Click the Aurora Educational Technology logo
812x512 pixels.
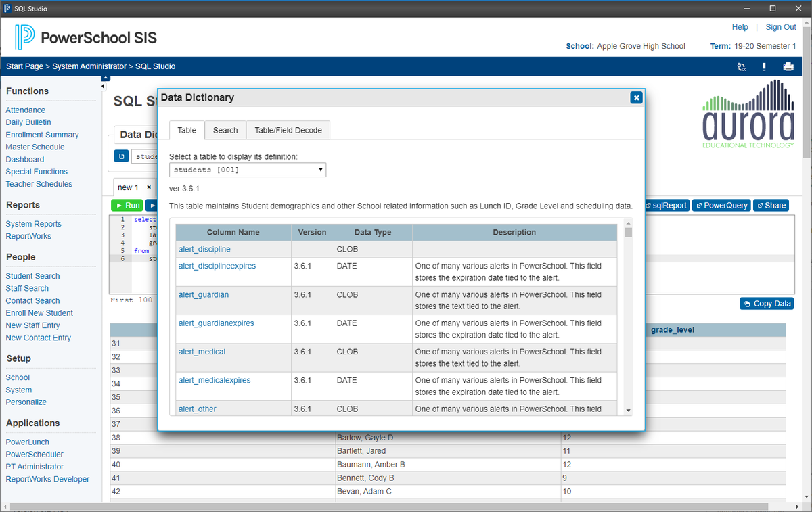pos(748,114)
